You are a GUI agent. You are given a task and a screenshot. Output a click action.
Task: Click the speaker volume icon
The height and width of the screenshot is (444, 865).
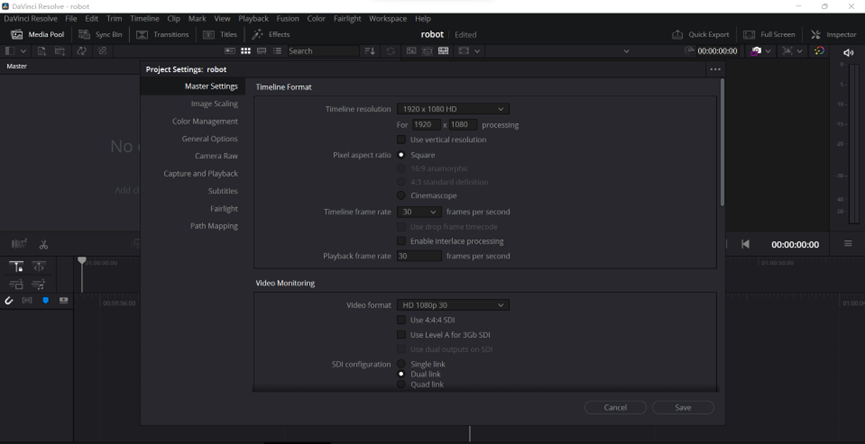point(848,52)
